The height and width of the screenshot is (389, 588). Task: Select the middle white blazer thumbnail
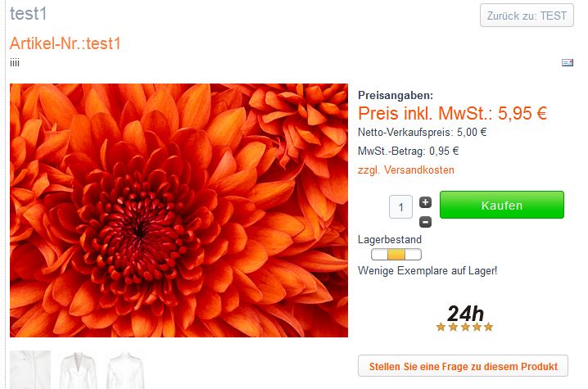coord(78,370)
